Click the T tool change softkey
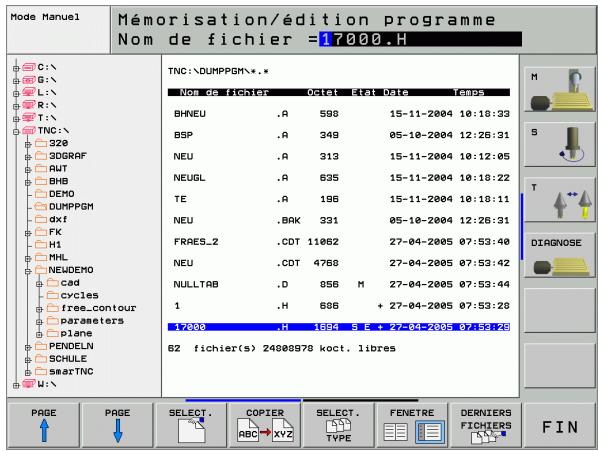The image size is (598, 451). [x=559, y=199]
